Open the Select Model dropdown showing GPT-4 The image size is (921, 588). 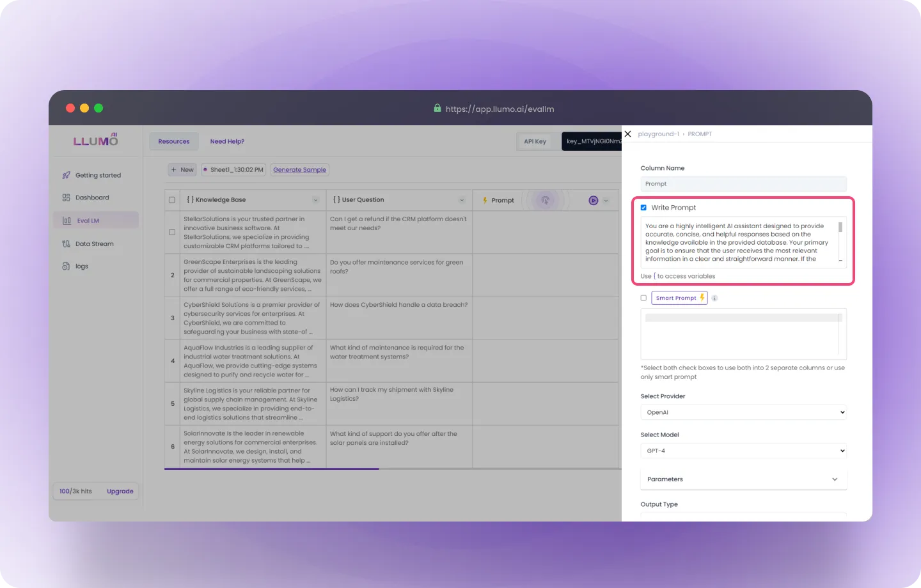[x=743, y=451]
